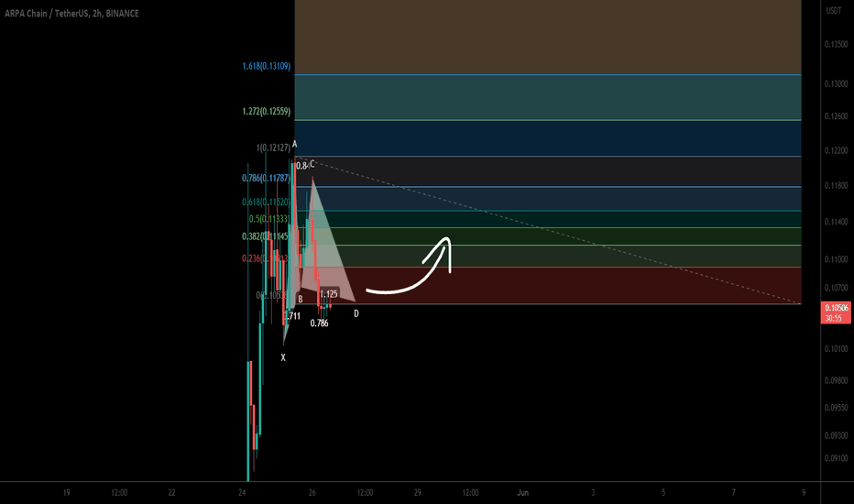Viewport: 854px width, 504px height.
Task: Click date 7 on the time axis
Action: pos(734,493)
